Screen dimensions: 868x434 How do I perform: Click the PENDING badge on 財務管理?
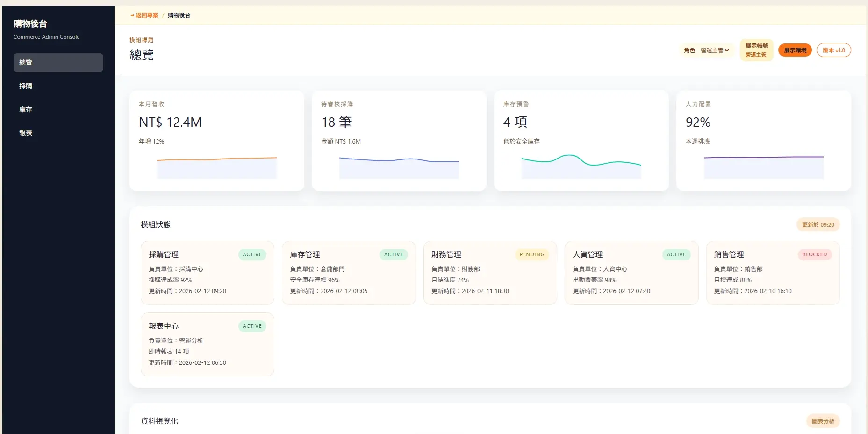pyautogui.click(x=532, y=254)
